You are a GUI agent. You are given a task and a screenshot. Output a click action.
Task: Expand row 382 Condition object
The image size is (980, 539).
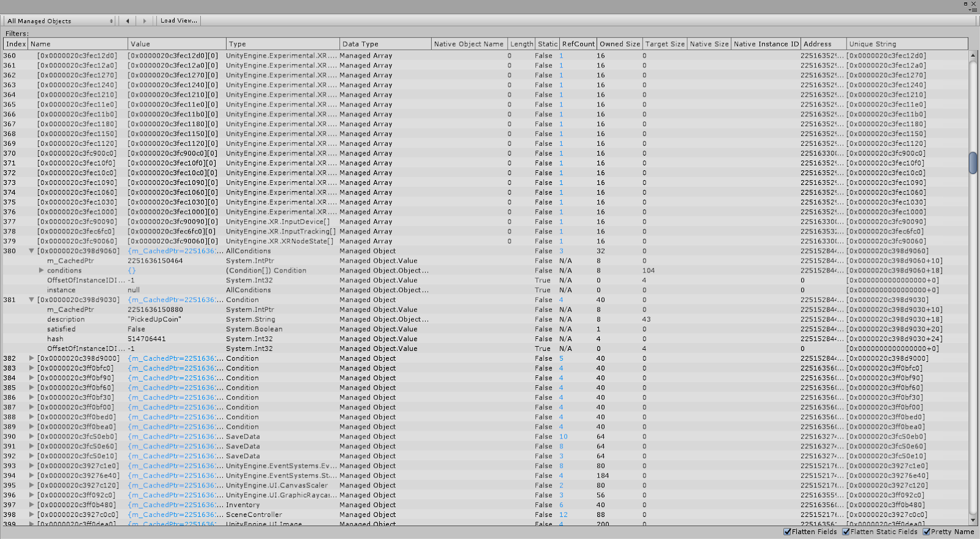point(31,358)
